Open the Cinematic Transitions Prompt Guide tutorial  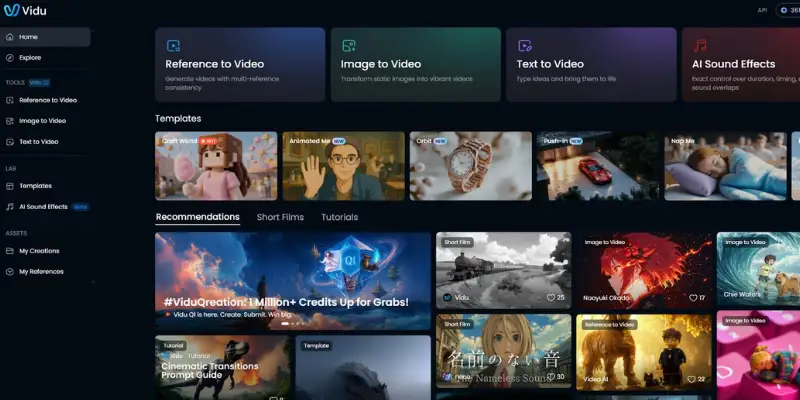223,367
